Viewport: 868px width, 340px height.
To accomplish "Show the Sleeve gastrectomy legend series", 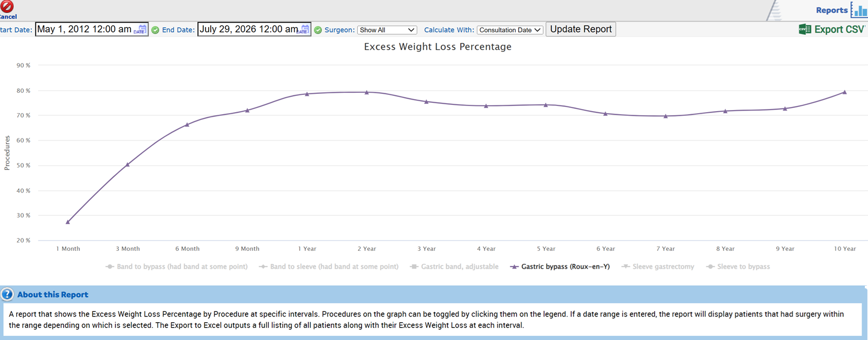I will pos(658,266).
